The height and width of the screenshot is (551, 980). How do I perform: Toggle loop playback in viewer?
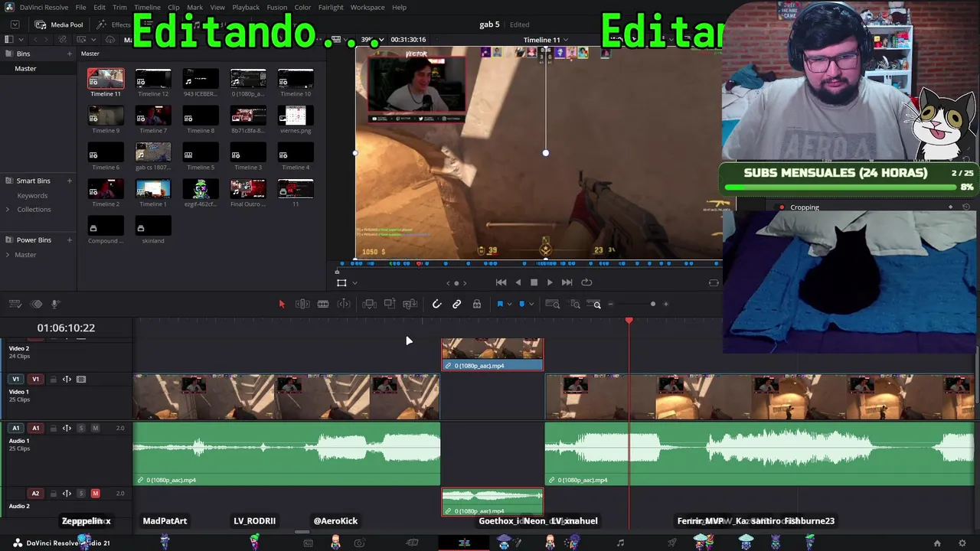coord(586,282)
